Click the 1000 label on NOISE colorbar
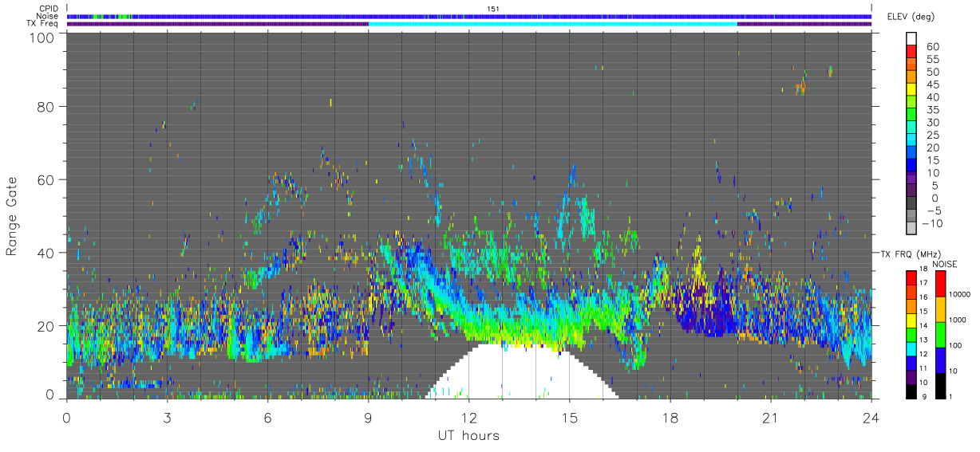980x452 pixels. [x=958, y=320]
